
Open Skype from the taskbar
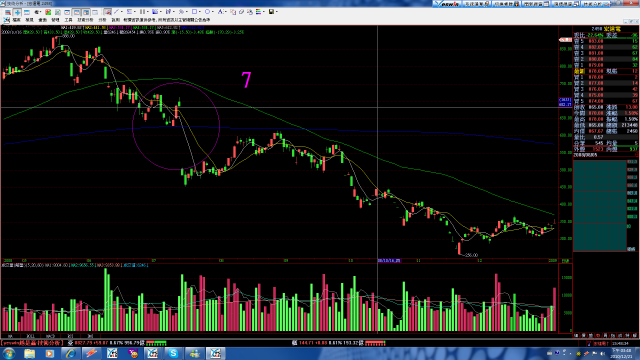pos(173,353)
